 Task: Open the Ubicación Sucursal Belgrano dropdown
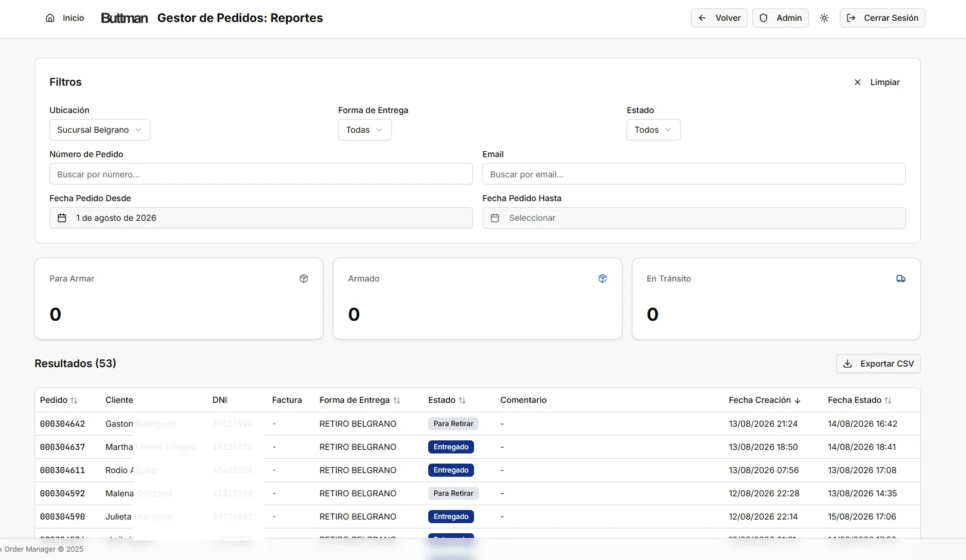[x=99, y=130]
